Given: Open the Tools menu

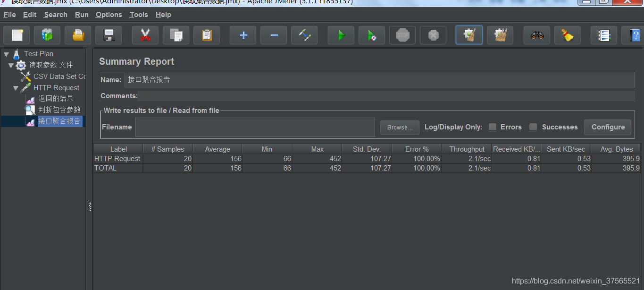Looking at the screenshot, I should coord(139,15).
